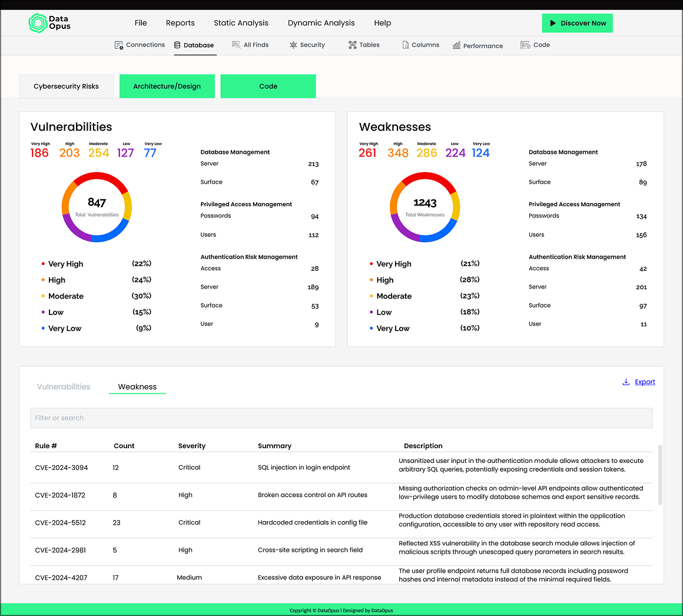Click Low count 127 in Vulnerabilities
683x616 pixels.
coord(125,153)
